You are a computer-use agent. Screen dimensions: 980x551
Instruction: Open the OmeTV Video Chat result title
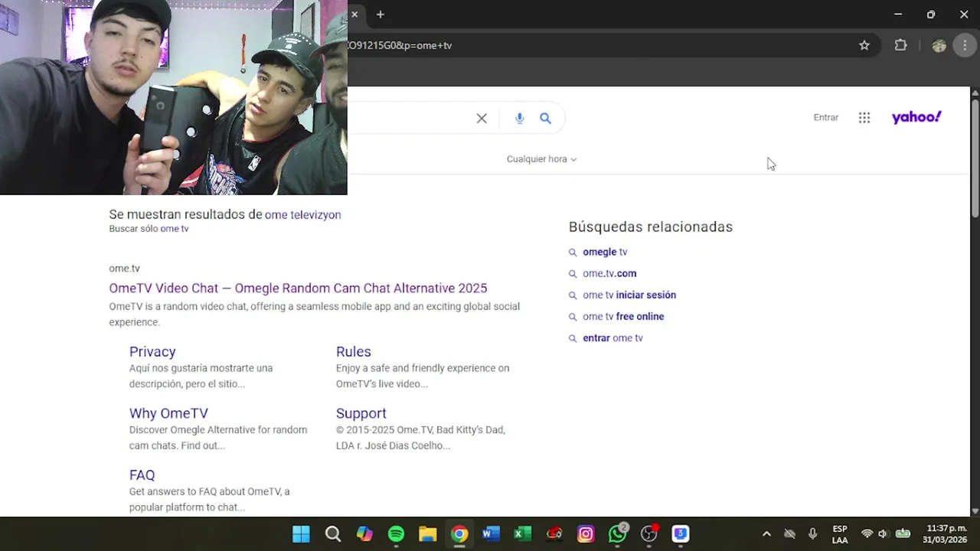click(x=298, y=289)
